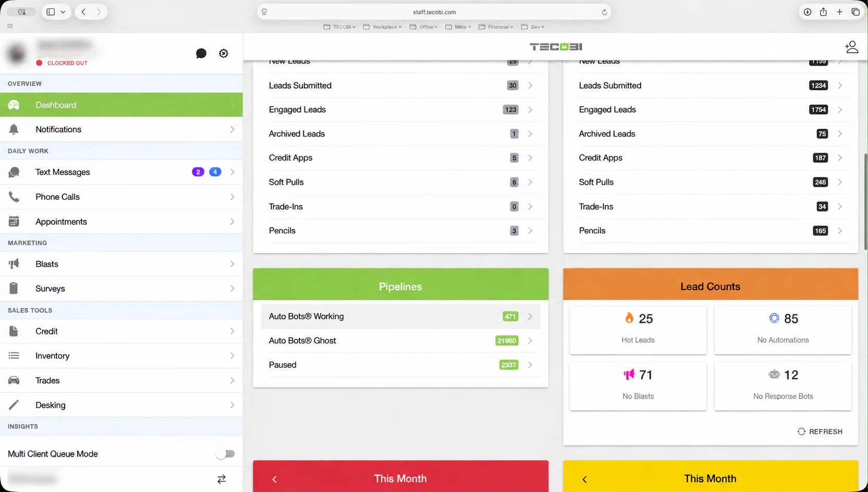Image resolution: width=868 pixels, height=492 pixels.
Task: Click the Desking pencil icon
Action: tap(14, 405)
